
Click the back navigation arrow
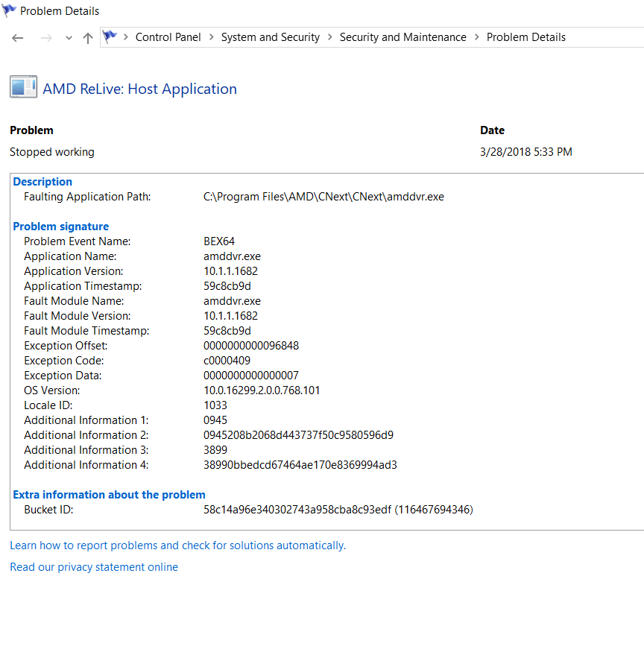coord(18,38)
